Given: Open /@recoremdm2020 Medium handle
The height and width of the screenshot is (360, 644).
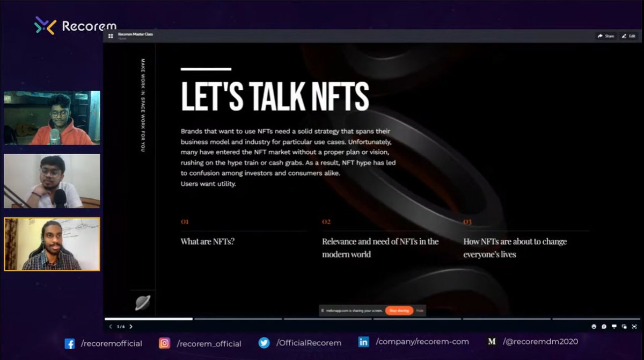Looking at the screenshot, I should pyautogui.click(x=540, y=341).
